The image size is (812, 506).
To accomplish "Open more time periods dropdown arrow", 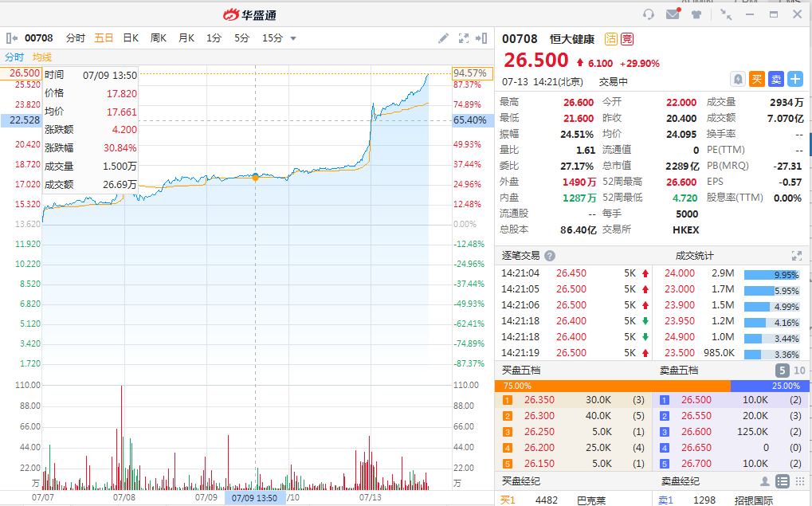I will [x=293, y=38].
